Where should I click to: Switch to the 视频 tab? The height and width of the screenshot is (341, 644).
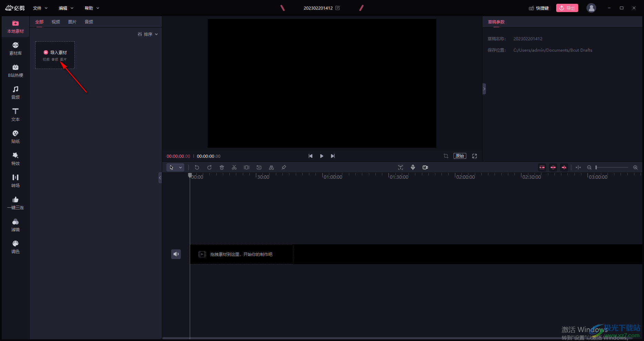click(56, 22)
